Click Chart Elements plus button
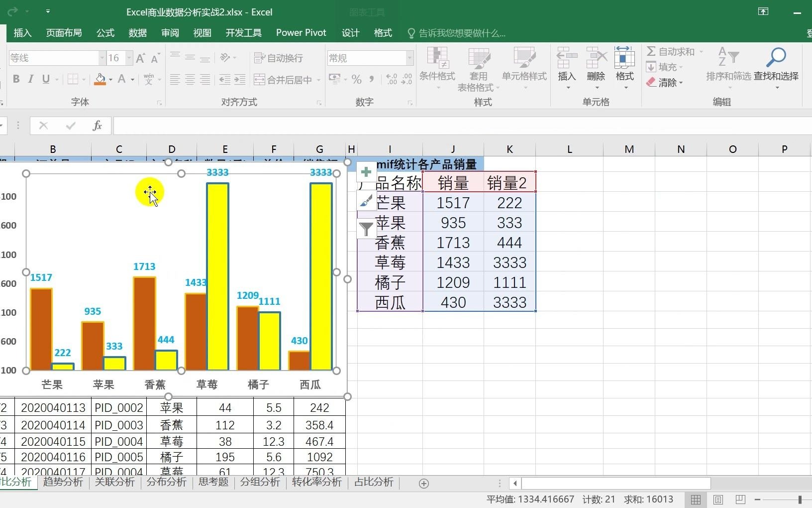This screenshot has width=812, height=508. click(x=366, y=172)
